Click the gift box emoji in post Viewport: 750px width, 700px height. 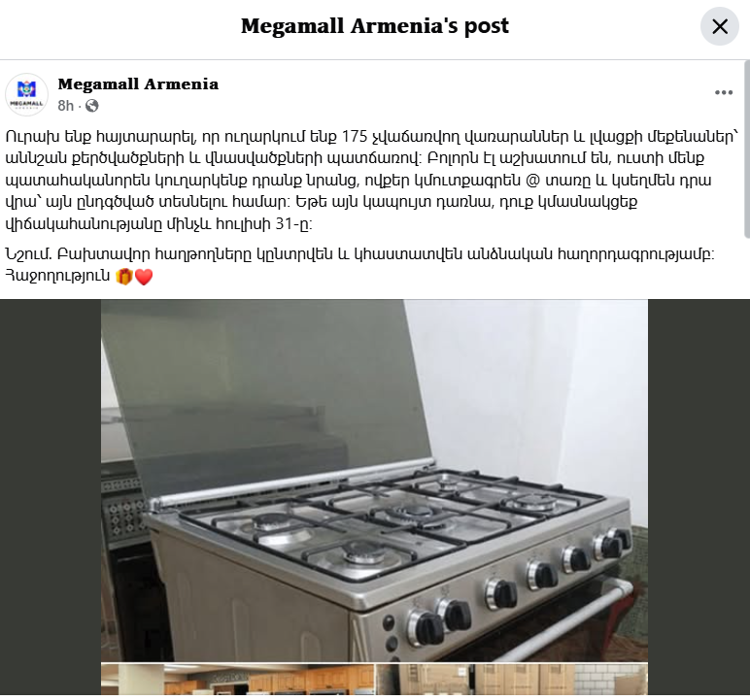124,277
